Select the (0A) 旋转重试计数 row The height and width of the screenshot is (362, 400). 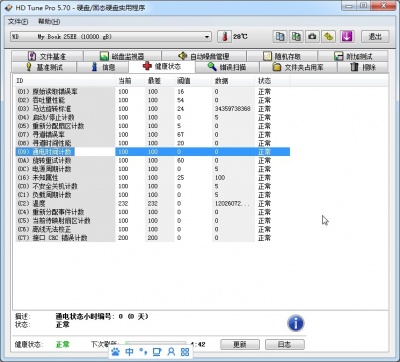click(153, 160)
